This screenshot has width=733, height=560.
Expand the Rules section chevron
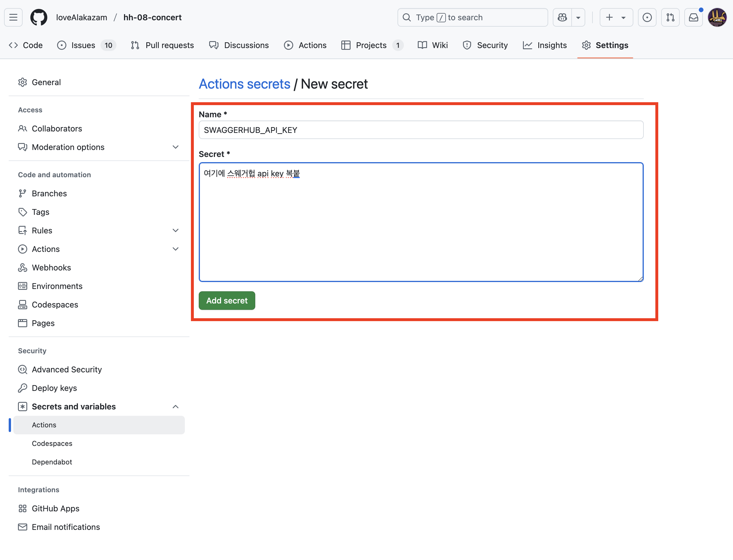coord(175,231)
